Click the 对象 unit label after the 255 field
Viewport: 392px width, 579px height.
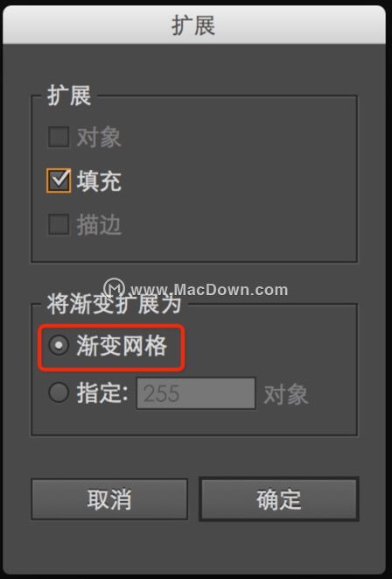tap(286, 394)
